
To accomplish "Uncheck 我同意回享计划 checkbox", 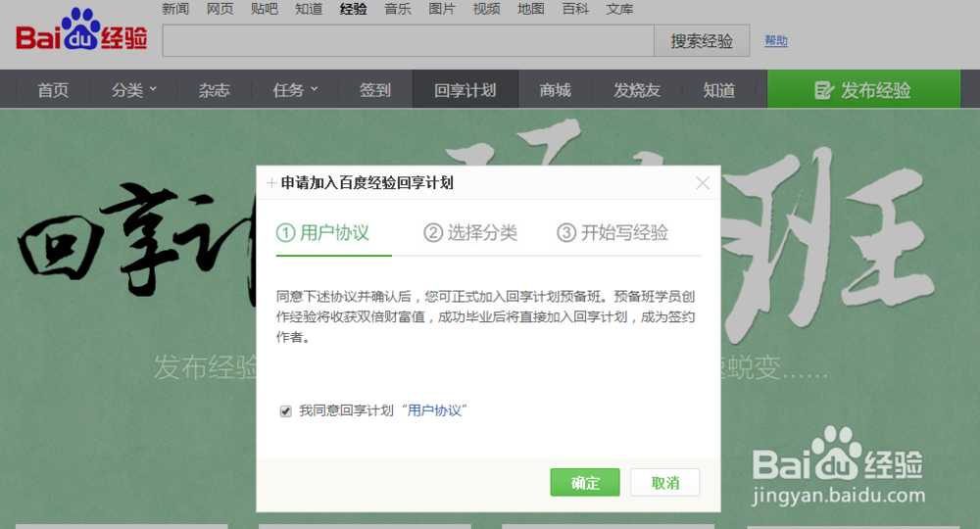I will [285, 411].
